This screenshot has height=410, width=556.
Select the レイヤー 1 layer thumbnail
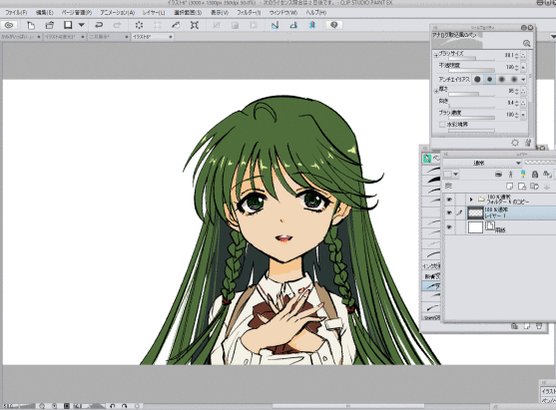(476, 213)
